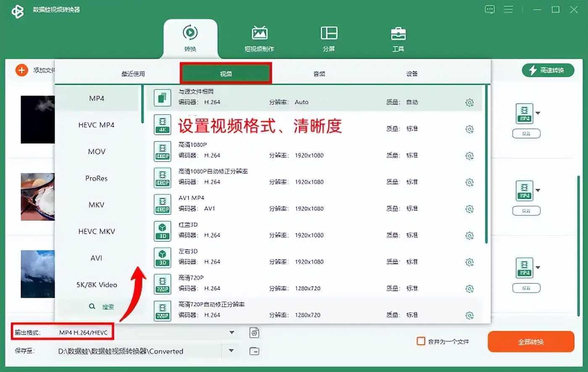The height and width of the screenshot is (372, 588).
Task: Click the orange add-files plus icon
Action: pos(21,70)
